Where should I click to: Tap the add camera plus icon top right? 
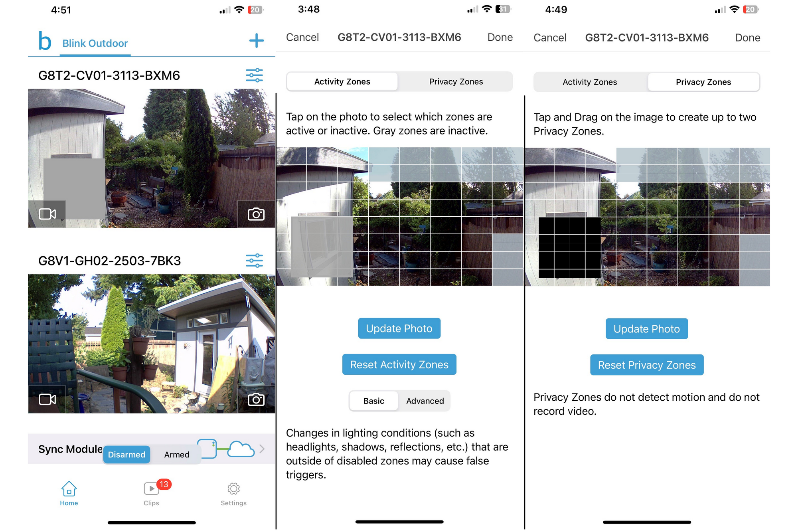256,40
